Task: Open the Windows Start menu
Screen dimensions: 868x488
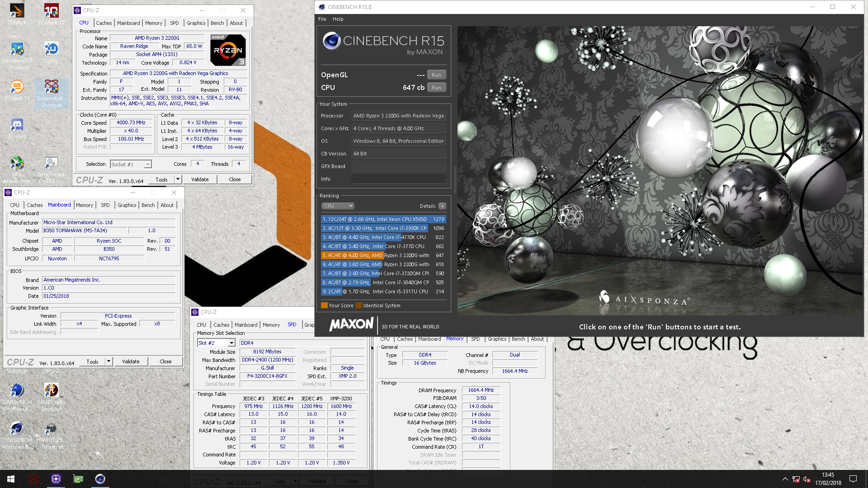Action: point(11,479)
